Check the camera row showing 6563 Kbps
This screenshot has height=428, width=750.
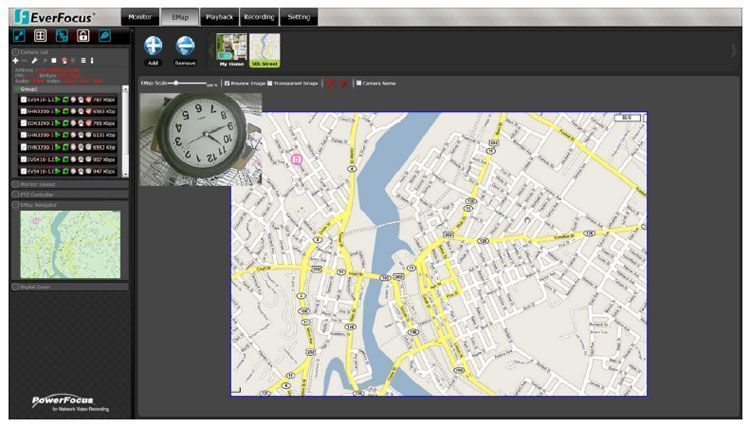[23, 111]
